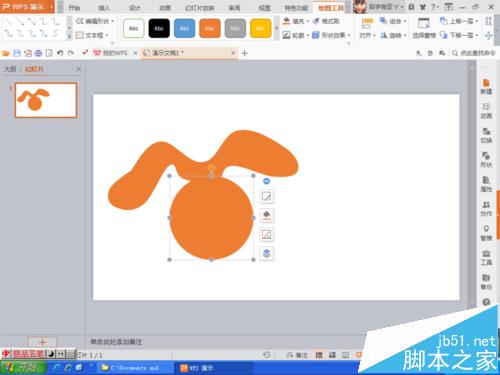Open the 工具 tools sidebar panel
The width and height of the screenshot is (500, 375).
[486, 258]
